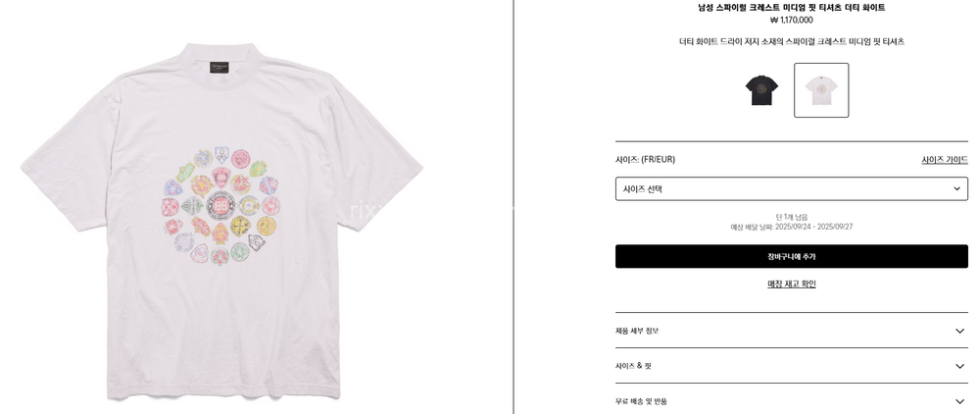Click 장바구니에 추가 add to cart button
The width and height of the screenshot is (980, 414).
pos(791,256)
